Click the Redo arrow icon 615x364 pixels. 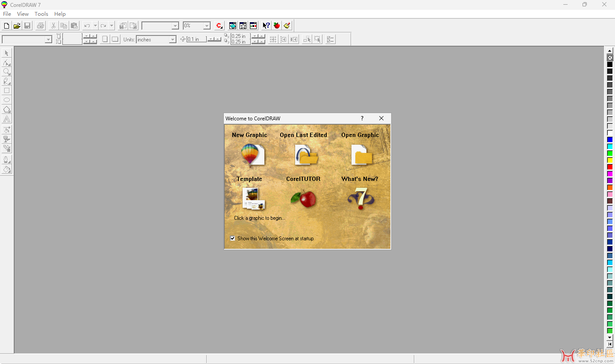(103, 26)
